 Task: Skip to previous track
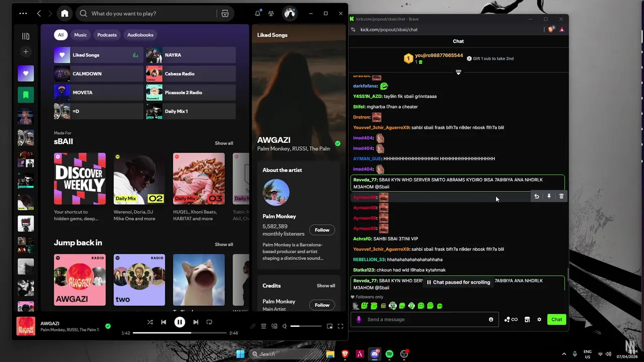click(164, 322)
